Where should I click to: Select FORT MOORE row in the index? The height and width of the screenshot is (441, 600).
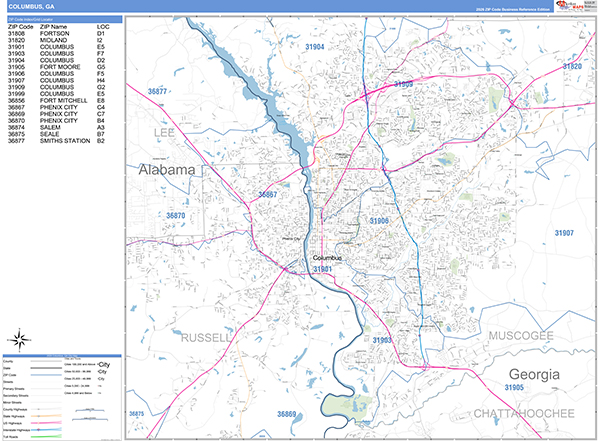coord(57,67)
